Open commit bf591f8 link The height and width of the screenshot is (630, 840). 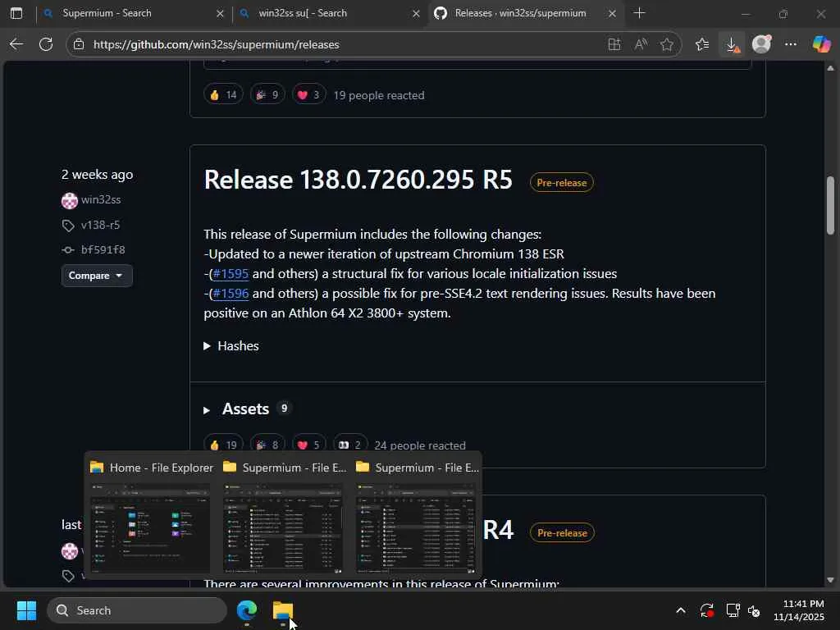(103, 249)
